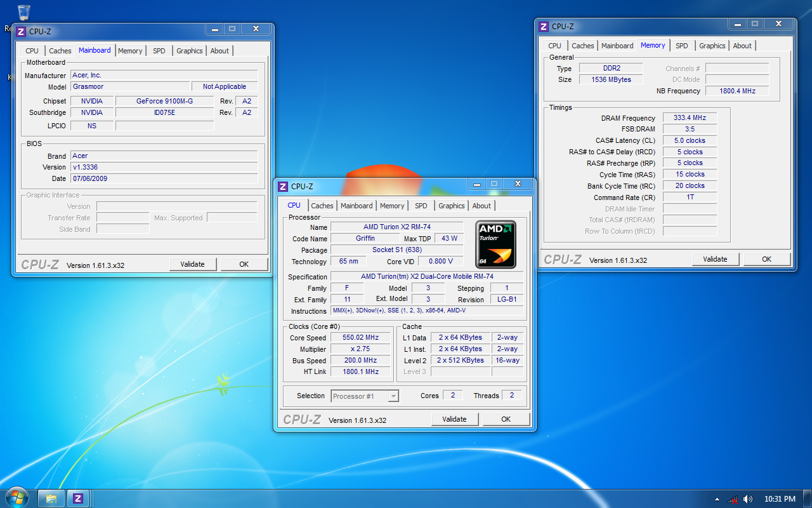The height and width of the screenshot is (508, 812).
Task: Show hidden tray icons arrow
Action: (717, 499)
